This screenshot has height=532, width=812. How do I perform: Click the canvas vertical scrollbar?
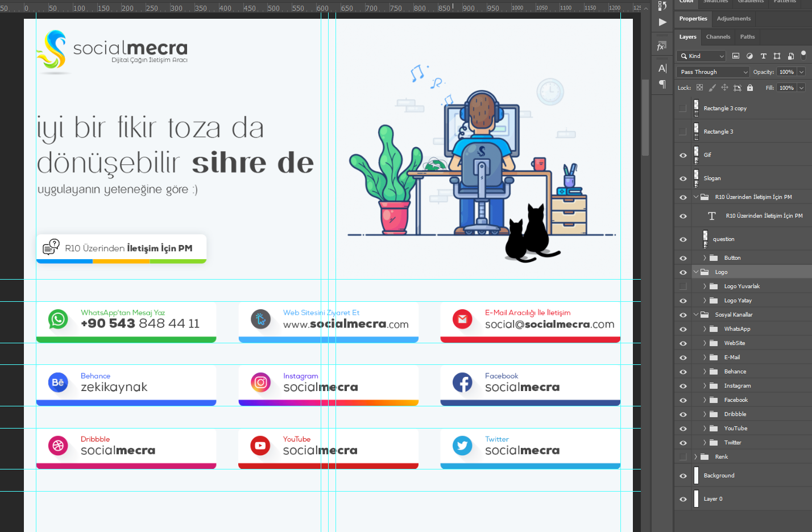[x=645, y=117]
